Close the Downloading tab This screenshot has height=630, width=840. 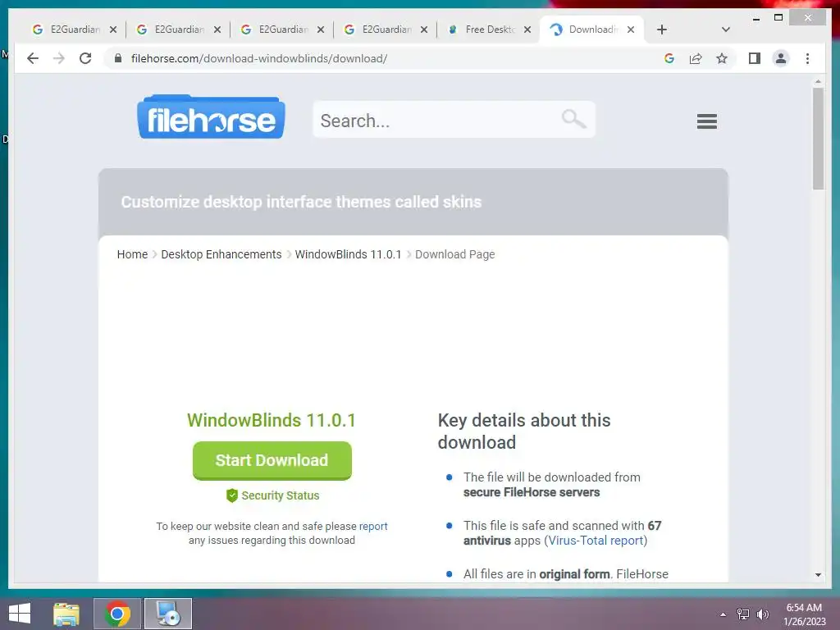pos(631,30)
